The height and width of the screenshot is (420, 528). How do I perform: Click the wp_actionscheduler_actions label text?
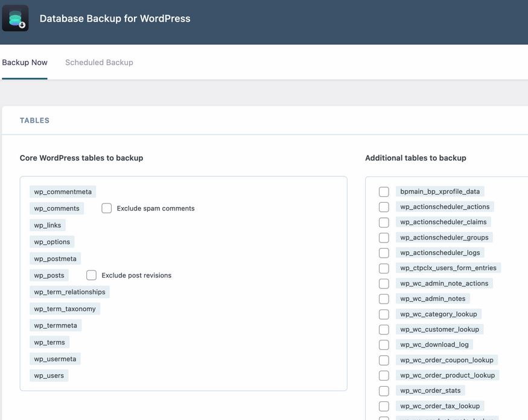coord(445,207)
